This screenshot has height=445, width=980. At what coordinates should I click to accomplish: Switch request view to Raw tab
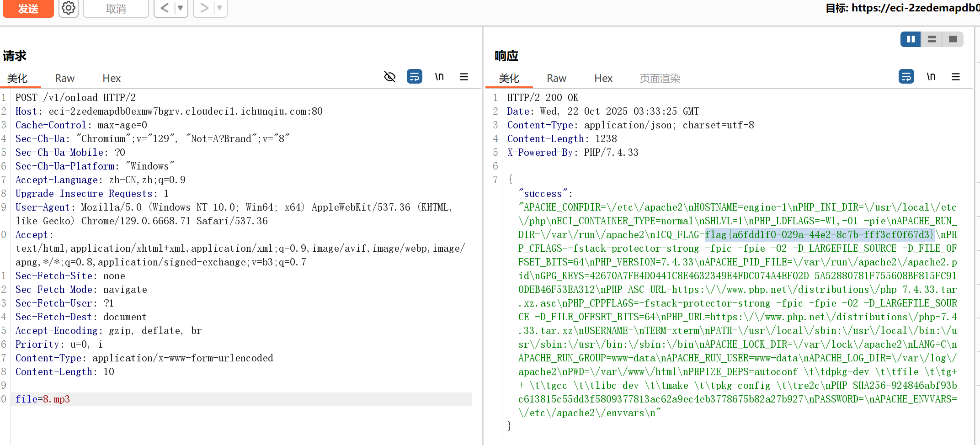64,78
